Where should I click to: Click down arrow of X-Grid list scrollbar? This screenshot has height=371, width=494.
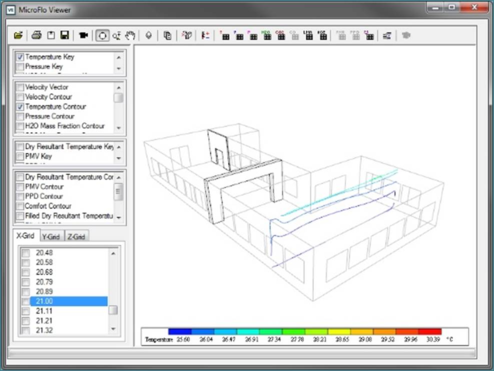pos(113,329)
